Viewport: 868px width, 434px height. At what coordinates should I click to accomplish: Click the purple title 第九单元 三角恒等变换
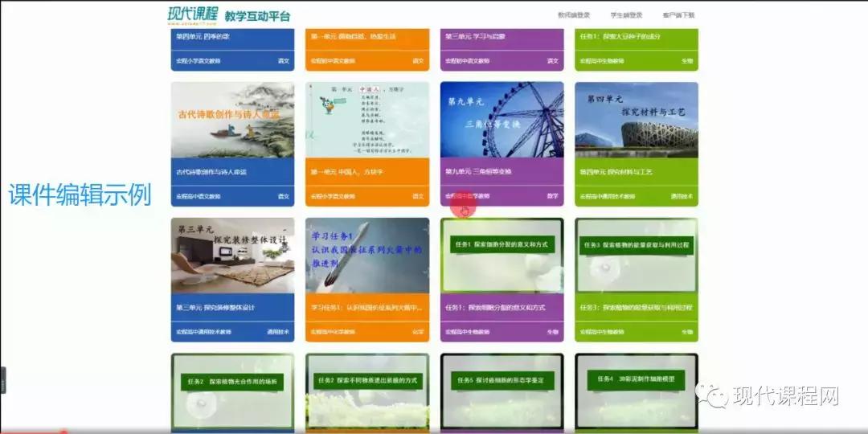(x=478, y=172)
